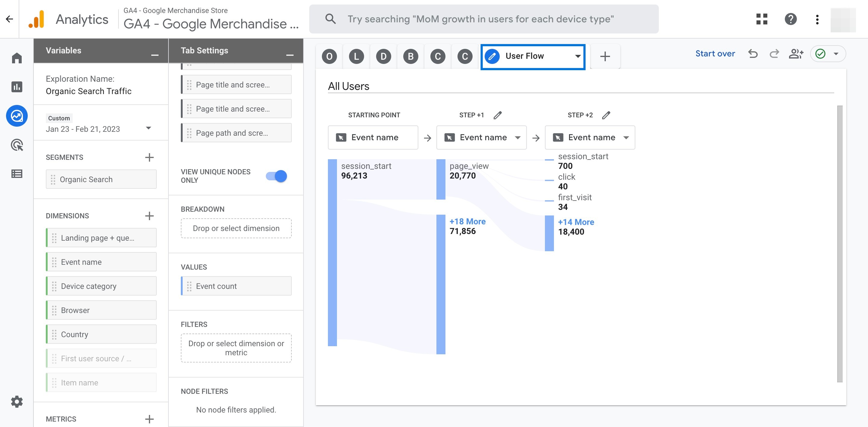Click the add dimension plus icon
The image size is (868, 427).
click(149, 215)
